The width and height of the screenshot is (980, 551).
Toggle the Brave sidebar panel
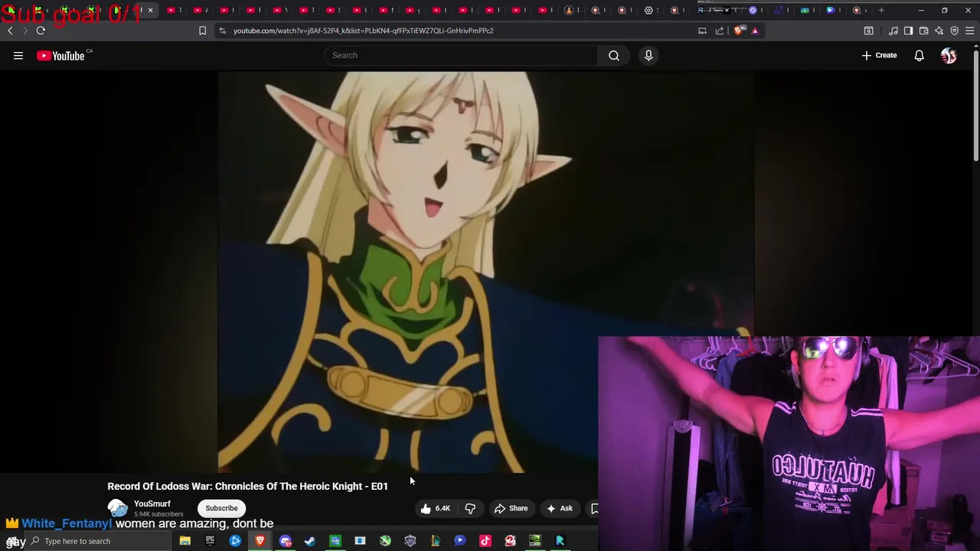pyautogui.click(x=908, y=31)
